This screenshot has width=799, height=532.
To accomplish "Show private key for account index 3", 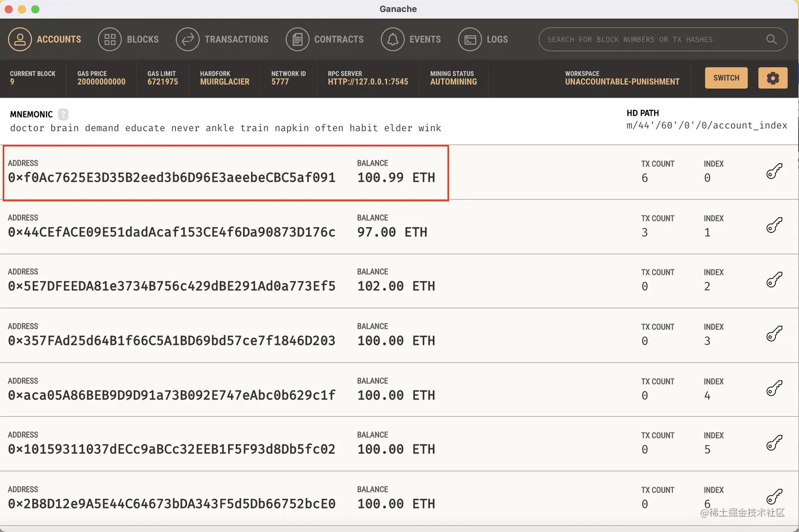I will click(774, 334).
